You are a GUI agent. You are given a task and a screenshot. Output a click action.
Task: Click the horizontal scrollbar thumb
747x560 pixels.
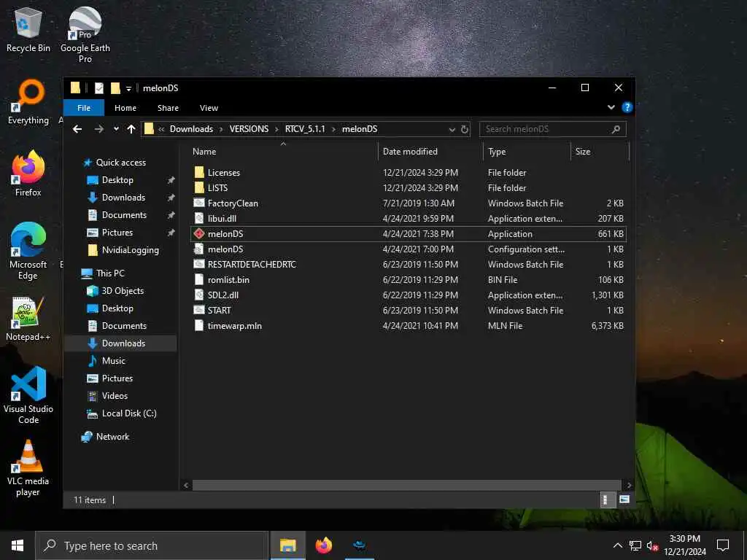tap(406, 485)
